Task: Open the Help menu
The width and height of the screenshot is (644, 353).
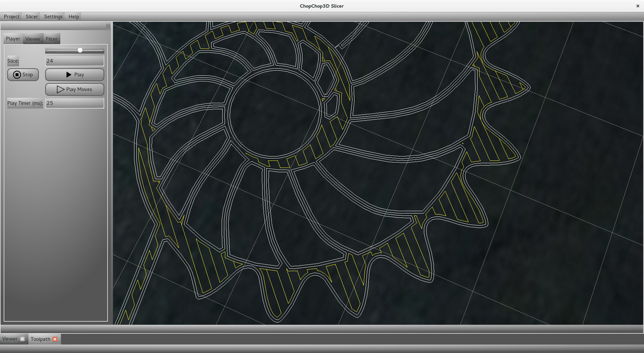Action: (x=74, y=17)
